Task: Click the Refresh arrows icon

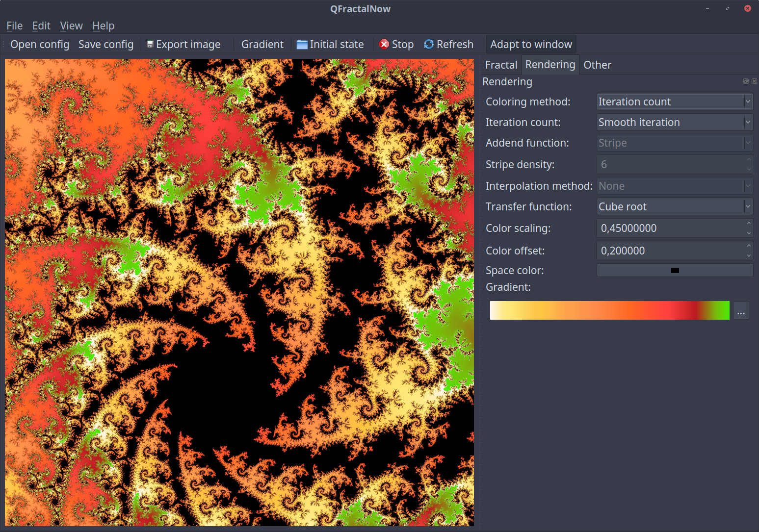Action: click(429, 44)
